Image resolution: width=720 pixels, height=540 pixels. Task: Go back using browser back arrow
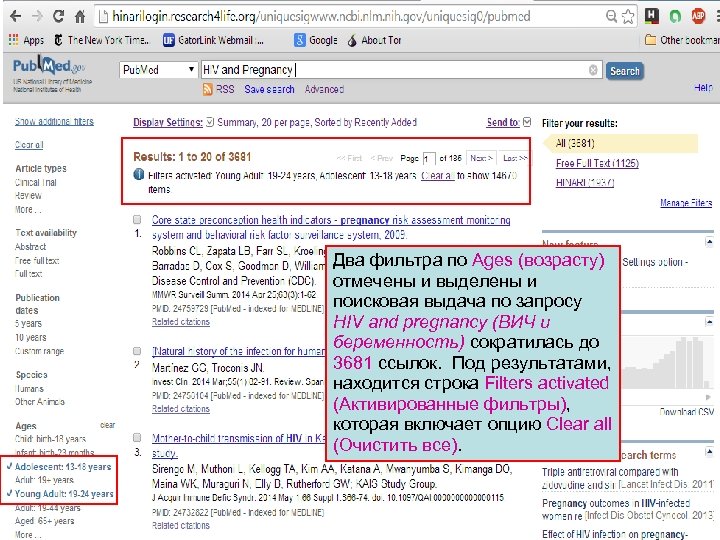(15, 17)
